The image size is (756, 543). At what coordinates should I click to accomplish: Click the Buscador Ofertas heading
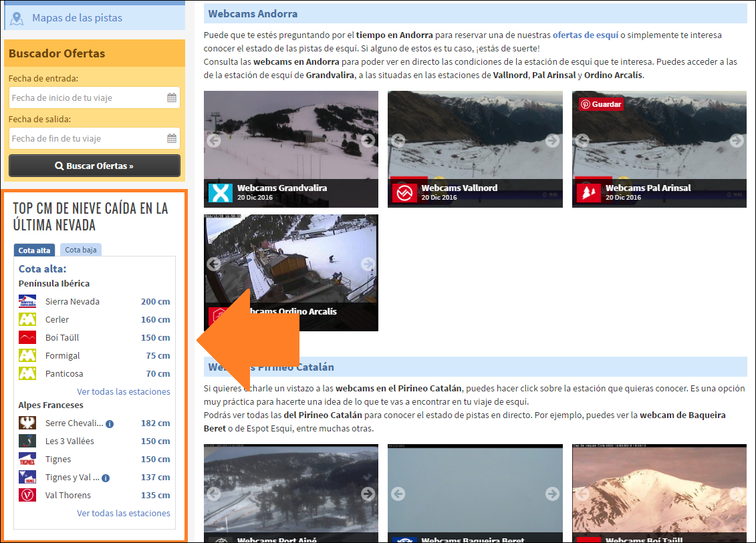pos(57,53)
